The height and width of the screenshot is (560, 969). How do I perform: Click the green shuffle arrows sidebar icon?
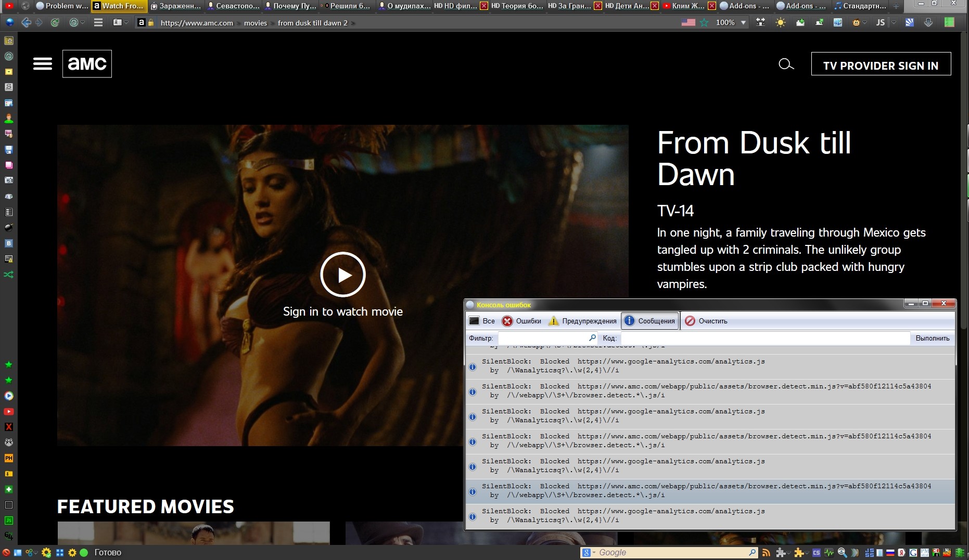(x=9, y=274)
